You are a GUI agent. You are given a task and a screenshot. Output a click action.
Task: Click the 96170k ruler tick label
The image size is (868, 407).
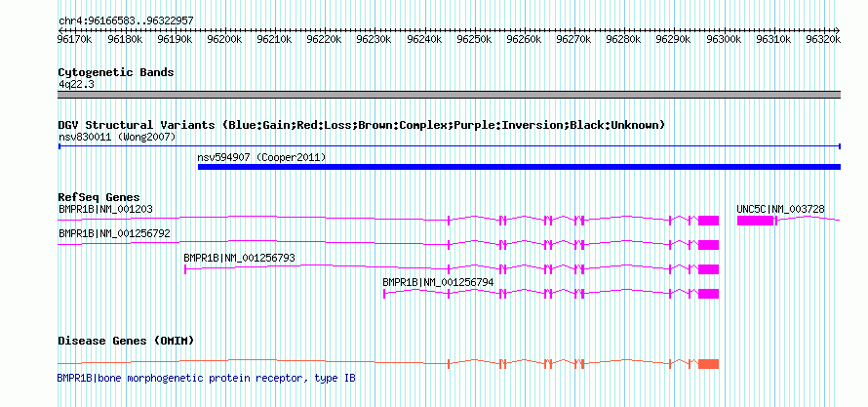tap(75, 39)
